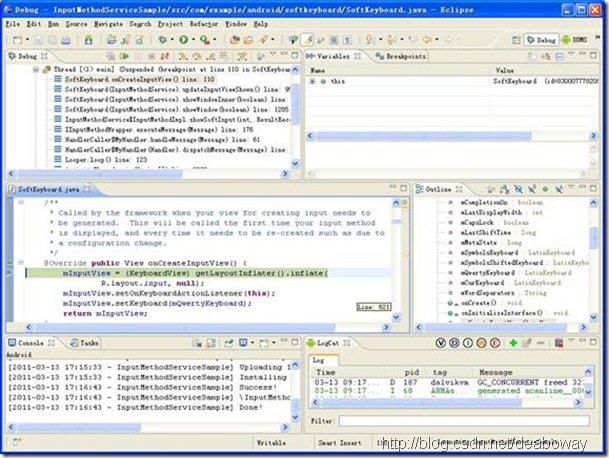The width and height of the screenshot is (609, 458).
Task: Toggle Hide Fields in Outline toolbar
Action: [518, 189]
